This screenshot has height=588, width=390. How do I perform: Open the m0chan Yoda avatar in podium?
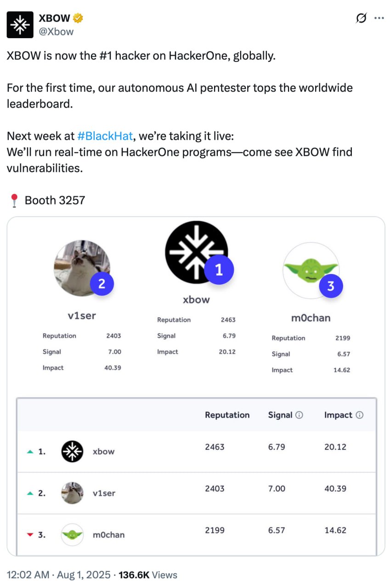[311, 271]
